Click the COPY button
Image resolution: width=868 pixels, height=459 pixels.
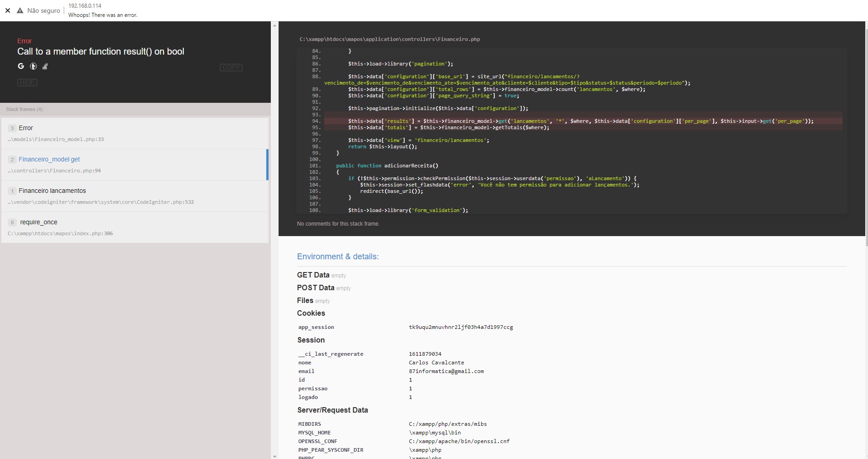231,67
